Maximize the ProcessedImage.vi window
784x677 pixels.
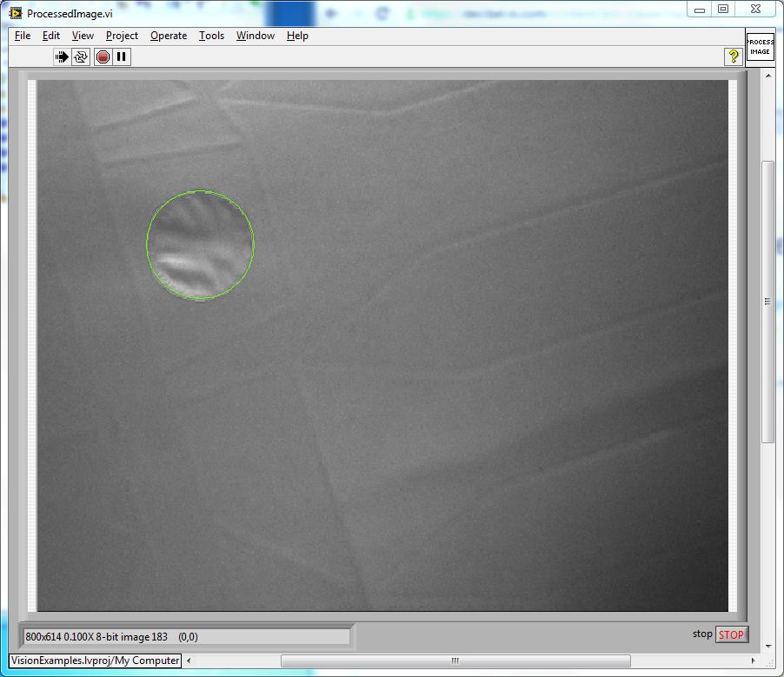point(723,9)
